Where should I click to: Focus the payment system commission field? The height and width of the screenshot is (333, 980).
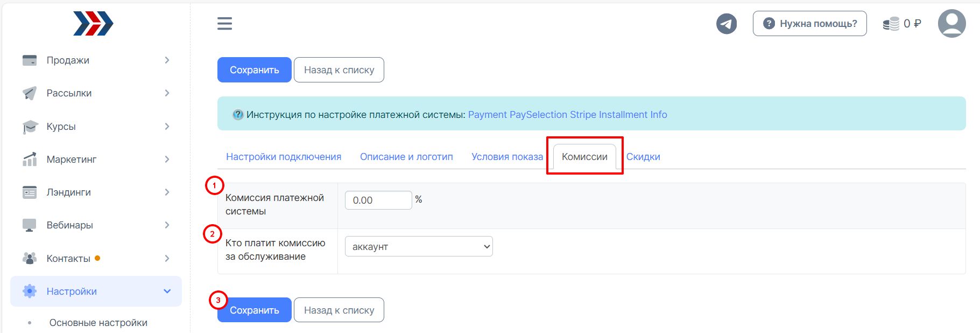click(x=378, y=200)
